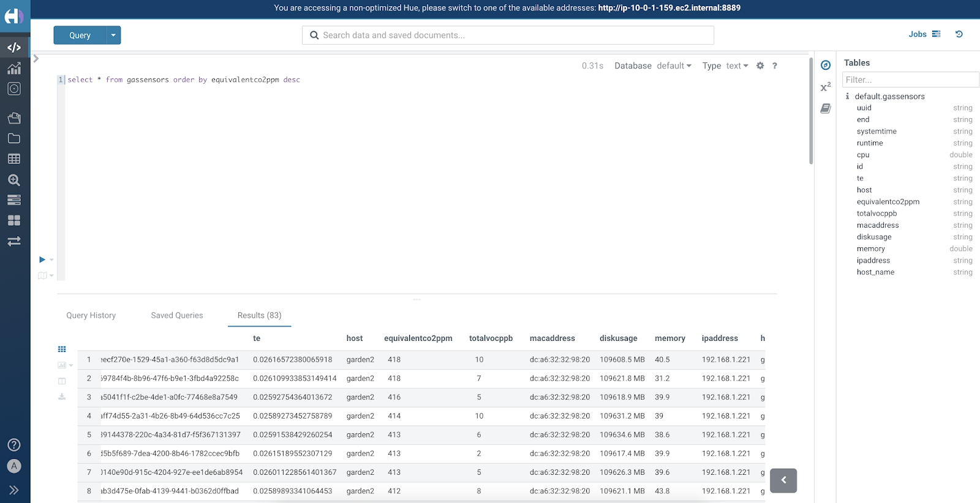Screen dimensions: 980x503
Task: Click the Hue logo in the sidebar
Action: pyautogui.click(x=14, y=16)
